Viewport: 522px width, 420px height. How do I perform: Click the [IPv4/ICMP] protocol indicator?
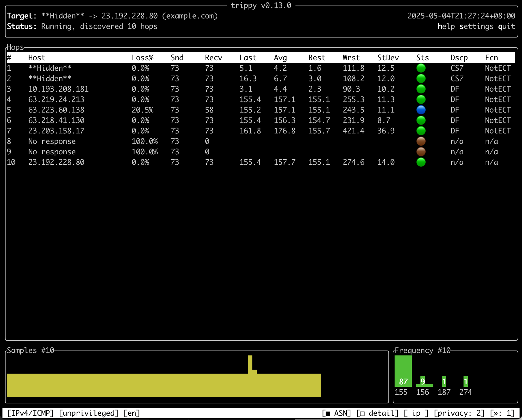(x=30, y=413)
